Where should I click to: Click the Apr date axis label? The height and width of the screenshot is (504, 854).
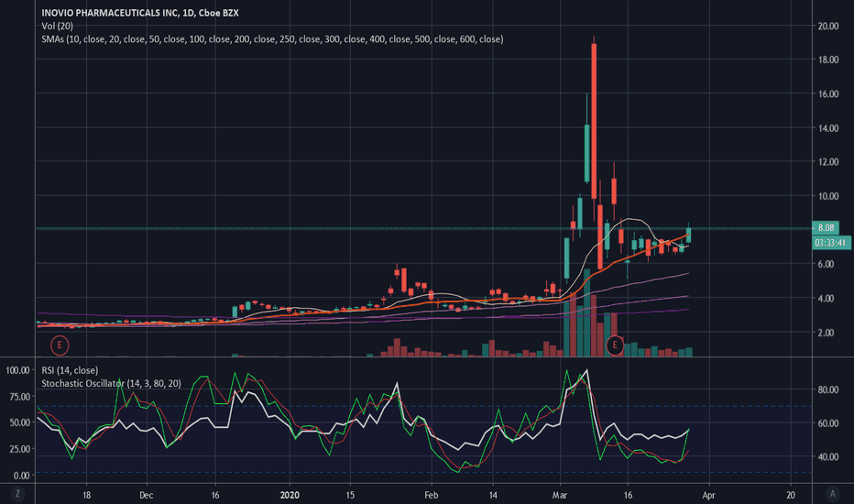click(x=708, y=495)
